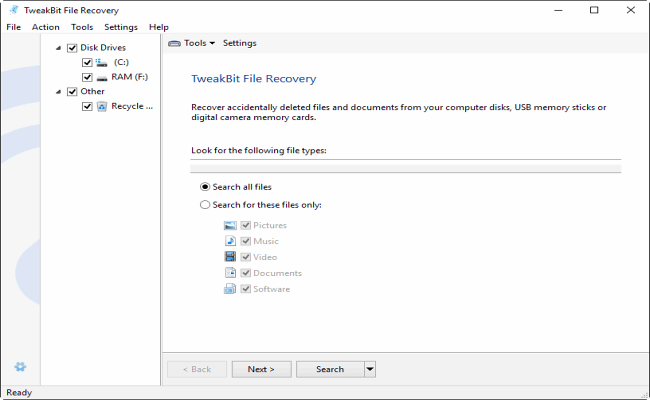650x400 pixels.
Task: Click the C: drive icon
Action: coord(102,63)
